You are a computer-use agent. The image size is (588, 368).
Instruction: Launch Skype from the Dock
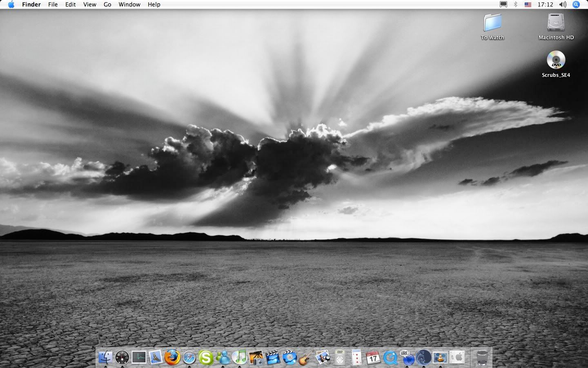(x=206, y=358)
